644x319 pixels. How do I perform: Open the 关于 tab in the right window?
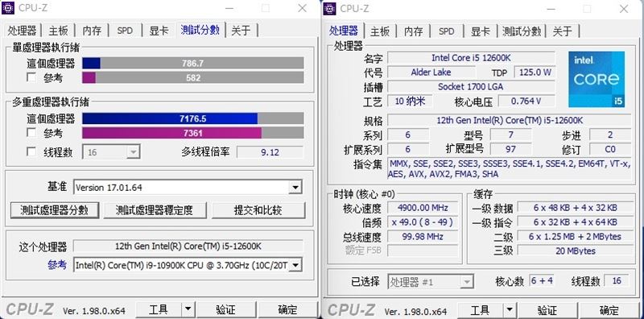(x=562, y=31)
